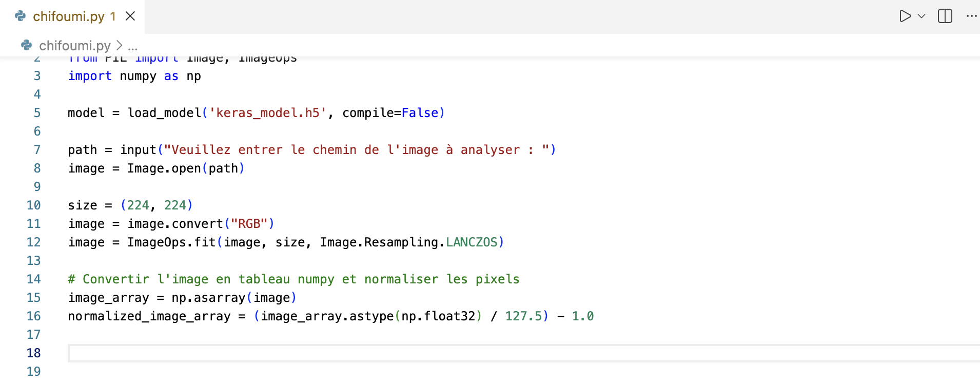
Task: Click the problem count badge on the tab
Action: pos(113,16)
